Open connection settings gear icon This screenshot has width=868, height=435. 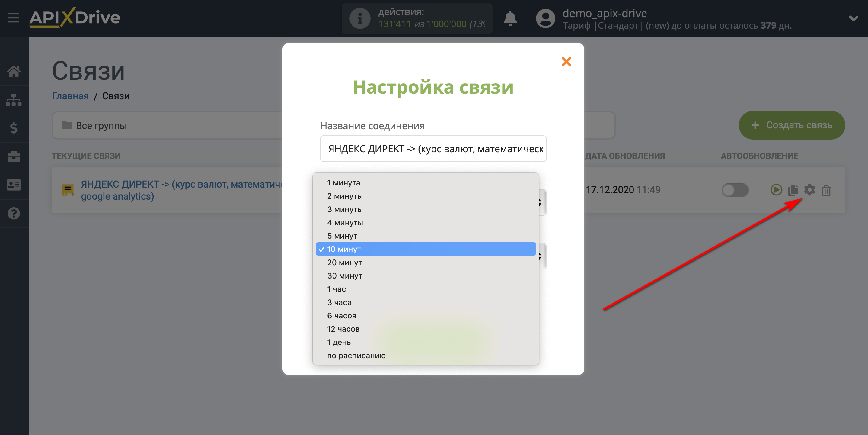click(809, 190)
